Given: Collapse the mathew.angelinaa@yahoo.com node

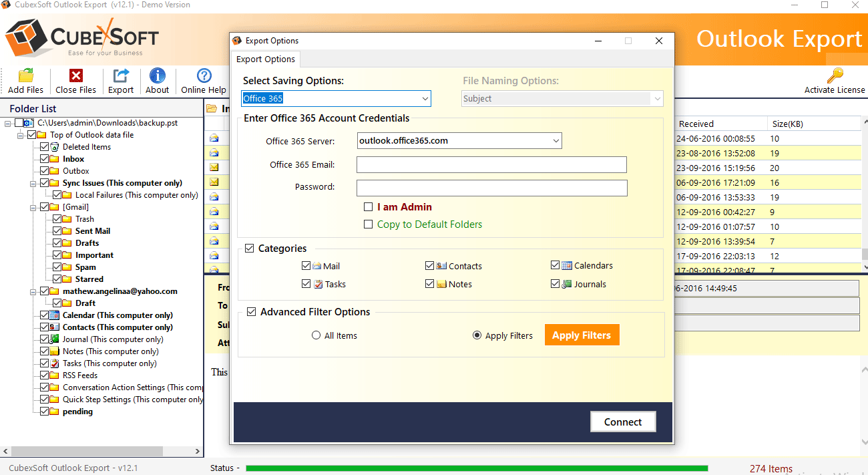Looking at the screenshot, I should point(34,291).
